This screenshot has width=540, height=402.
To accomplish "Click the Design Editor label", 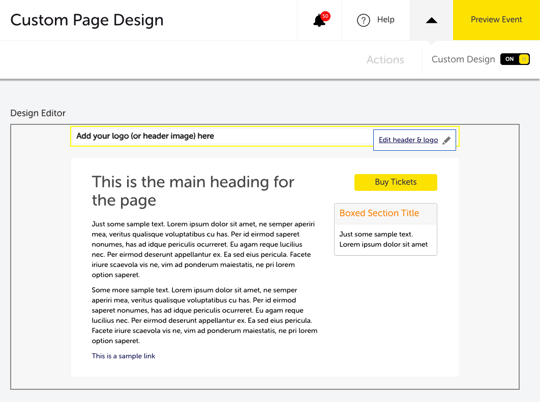I will (38, 113).
